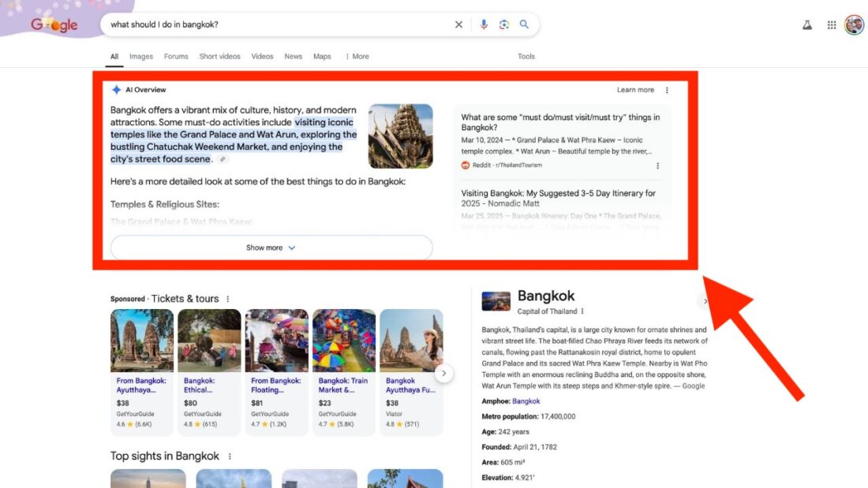Click the three-dot menu beside Top sights
The height and width of the screenshot is (488, 868).
click(228, 456)
